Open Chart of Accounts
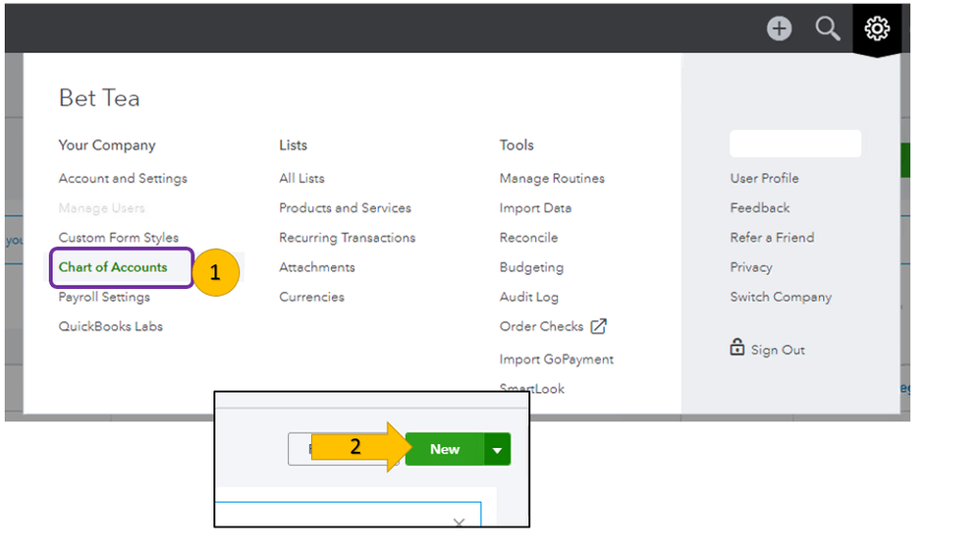The height and width of the screenshot is (560, 980). pos(113,267)
